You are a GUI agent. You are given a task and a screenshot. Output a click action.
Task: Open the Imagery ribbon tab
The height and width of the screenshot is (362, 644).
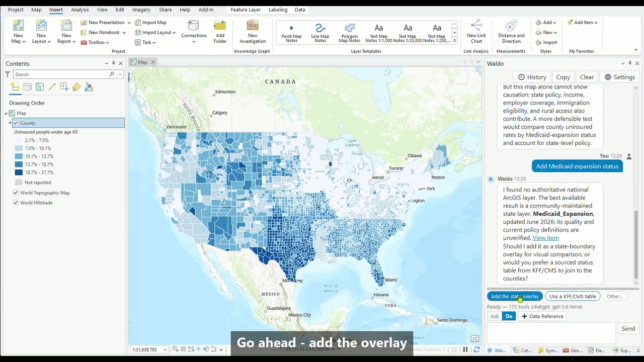coord(141,10)
